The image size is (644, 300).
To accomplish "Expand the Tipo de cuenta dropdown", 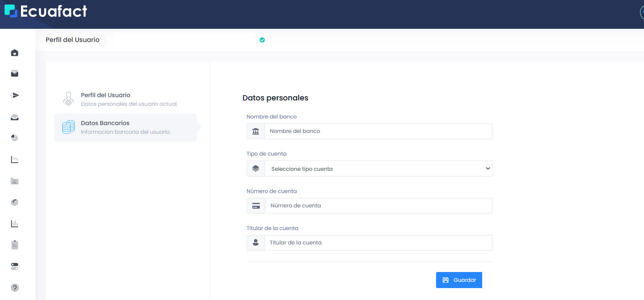I will [378, 169].
